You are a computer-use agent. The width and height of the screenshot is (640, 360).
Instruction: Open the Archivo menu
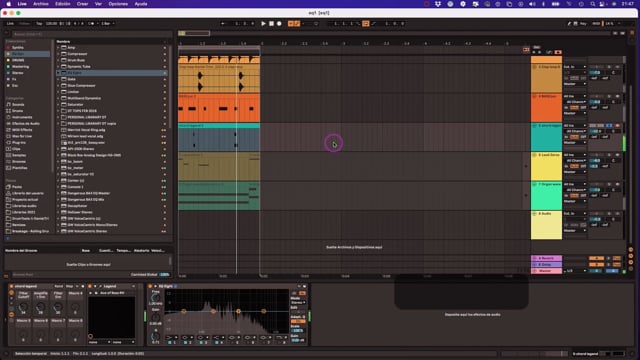coord(41,4)
